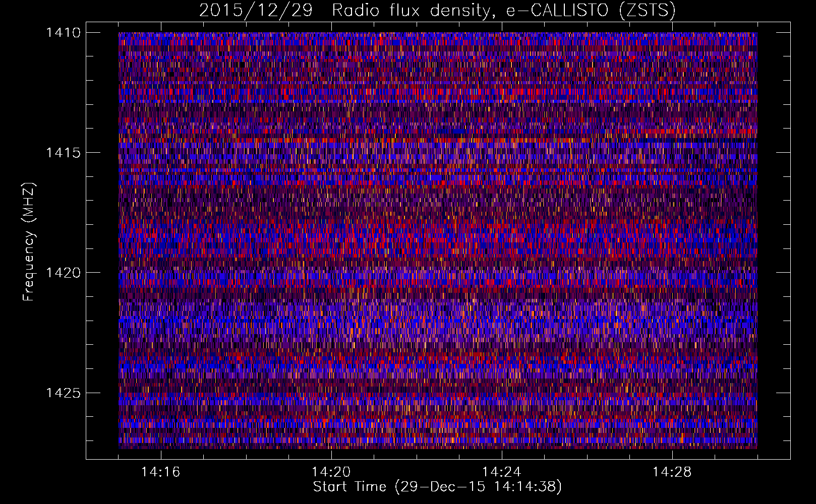Click the 14:28 time axis label
This screenshot has width=816, height=504.
coord(672,472)
